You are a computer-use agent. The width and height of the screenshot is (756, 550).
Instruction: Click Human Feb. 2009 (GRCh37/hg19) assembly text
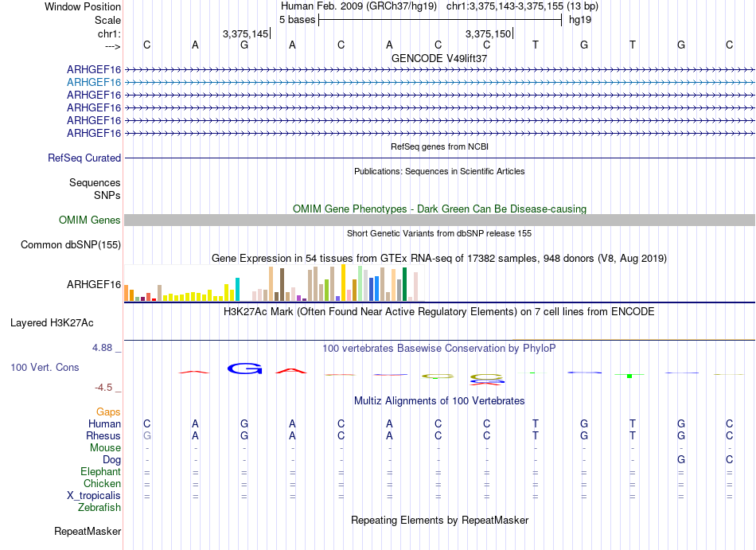click(359, 6)
